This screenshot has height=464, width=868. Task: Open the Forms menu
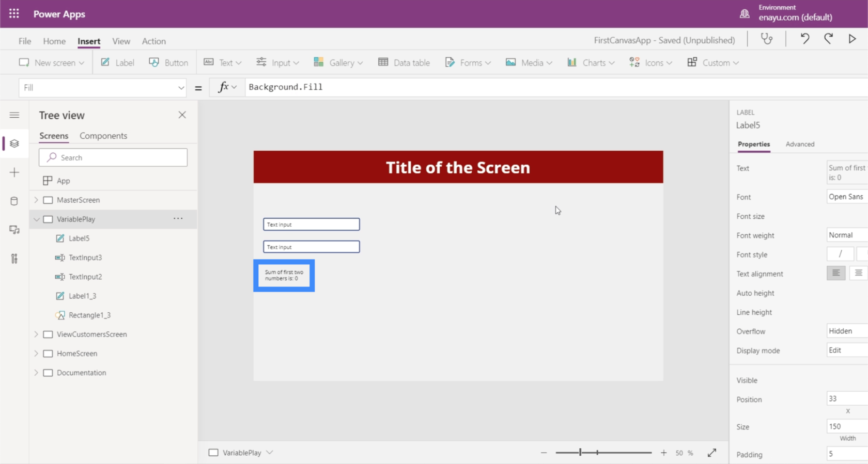[468, 62]
